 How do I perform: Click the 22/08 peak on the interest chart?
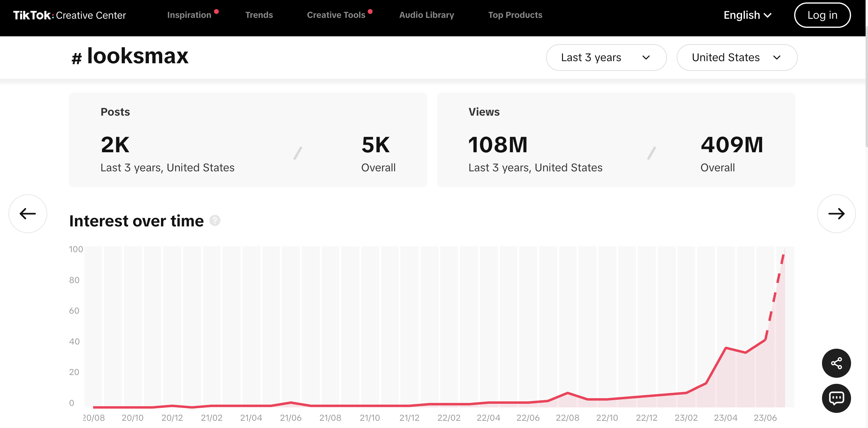click(x=567, y=393)
